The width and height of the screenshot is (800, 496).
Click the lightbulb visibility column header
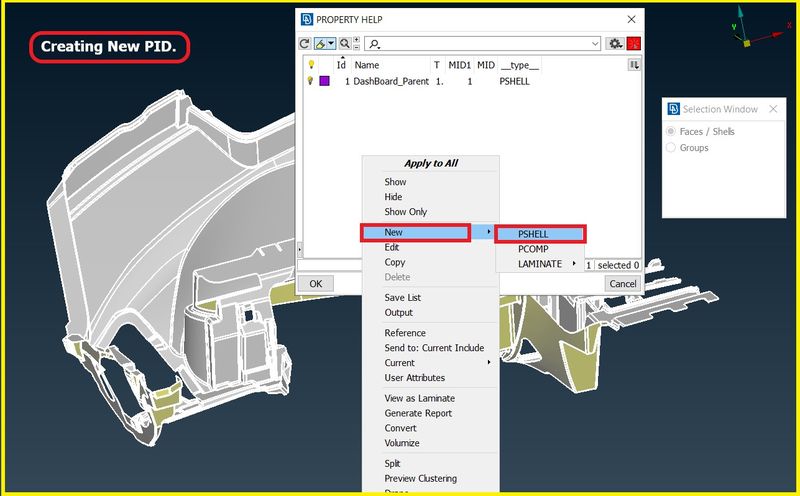[x=311, y=65]
